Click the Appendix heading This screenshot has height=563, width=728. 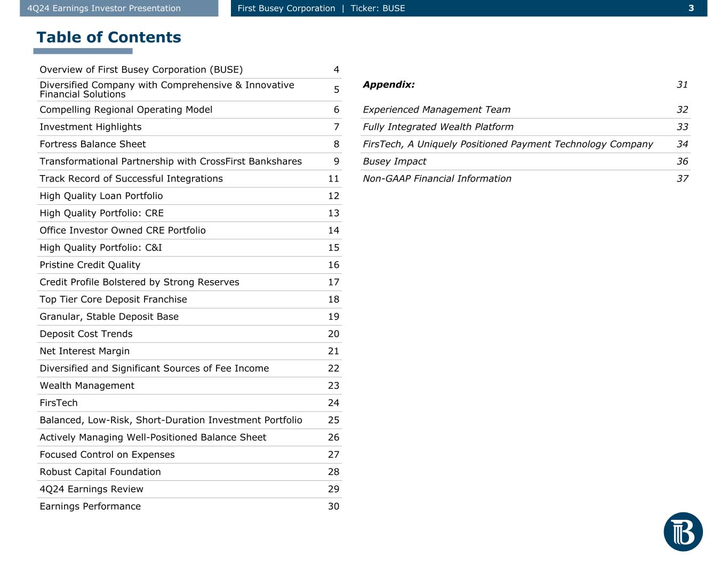click(x=388, y=84)
